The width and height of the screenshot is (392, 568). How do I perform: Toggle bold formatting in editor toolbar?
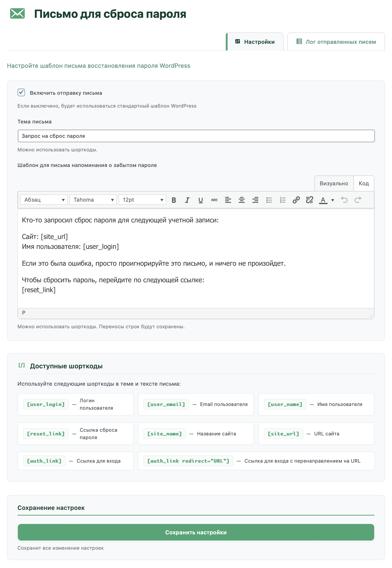pos(174,200)
